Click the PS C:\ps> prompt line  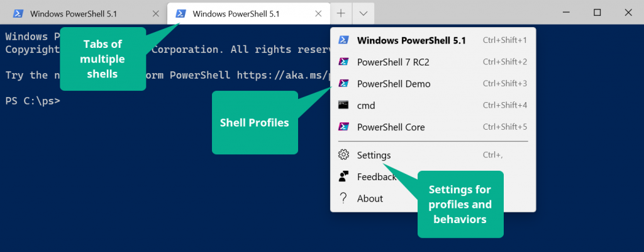(33, 100)
